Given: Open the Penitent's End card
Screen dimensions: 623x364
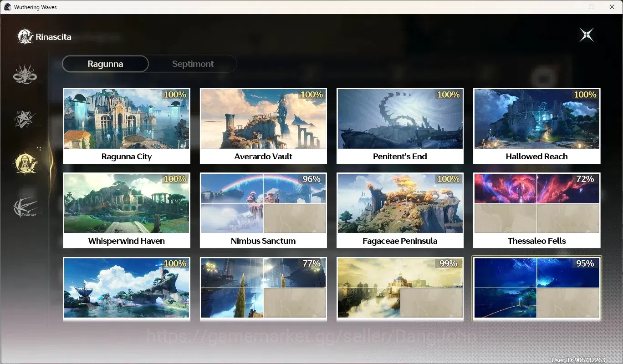Looking at the screenshot, I should click(x=400, y=126).
